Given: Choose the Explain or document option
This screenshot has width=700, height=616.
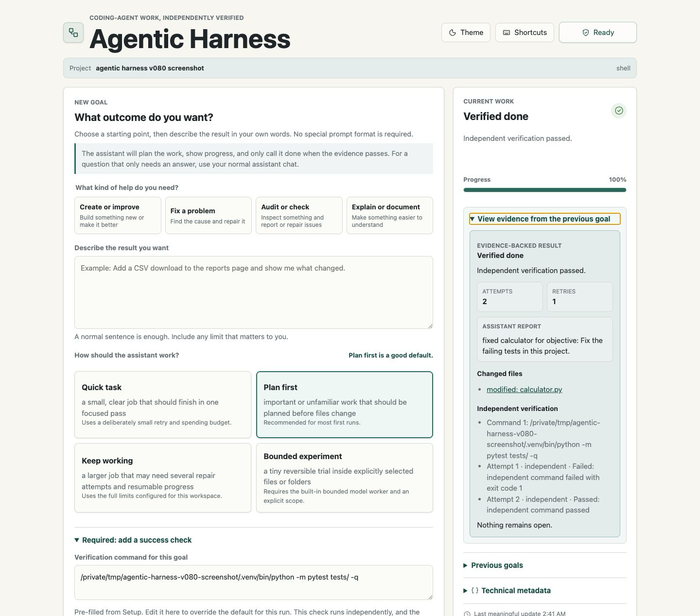Looking at the screenshot, I should tap(390, 215).
